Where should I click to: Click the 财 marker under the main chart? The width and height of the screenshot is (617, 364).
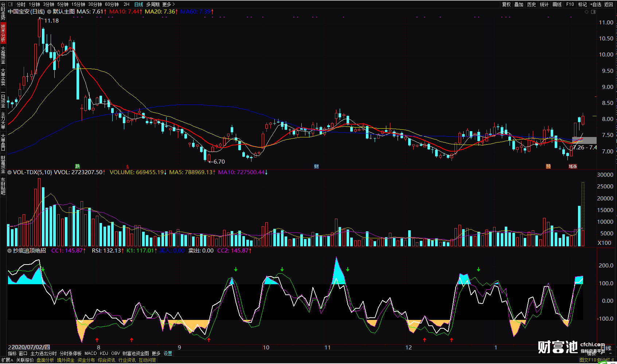click(x=316, y=167)
